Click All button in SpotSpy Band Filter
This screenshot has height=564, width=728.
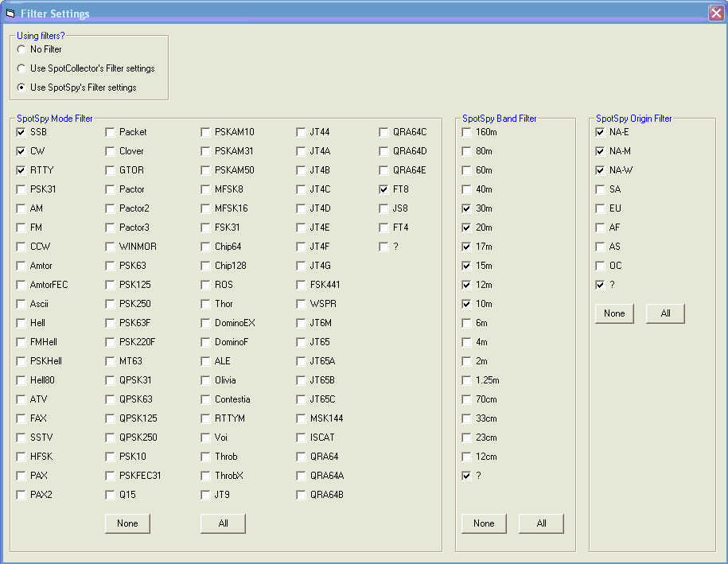tap(541, 523)
